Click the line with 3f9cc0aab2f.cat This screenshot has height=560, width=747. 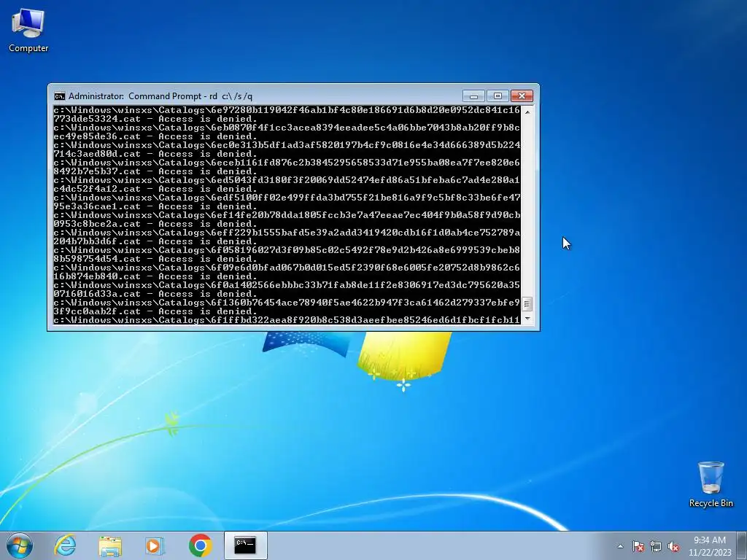pyautogui.click(x=155, y=311)
